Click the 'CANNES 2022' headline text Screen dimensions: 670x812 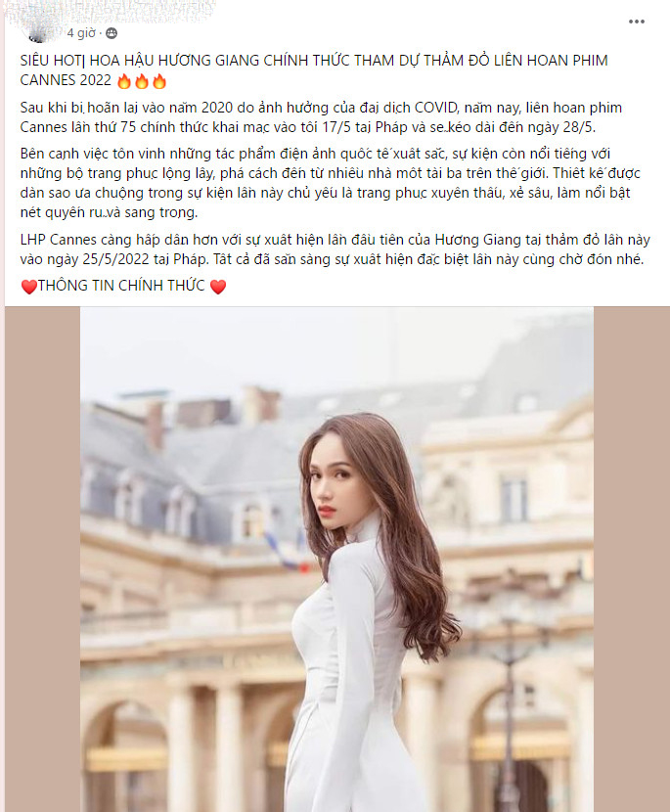[x=66, y=80]
